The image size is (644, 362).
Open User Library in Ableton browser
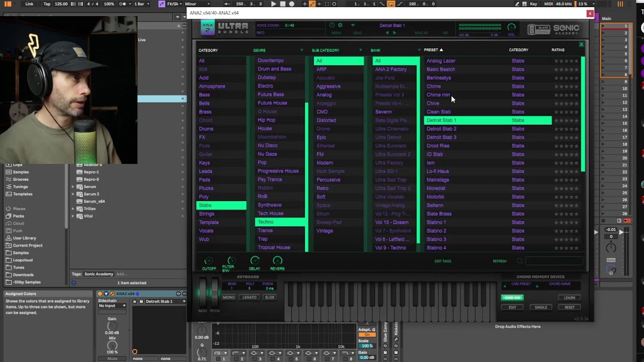[x=24, y=238]
